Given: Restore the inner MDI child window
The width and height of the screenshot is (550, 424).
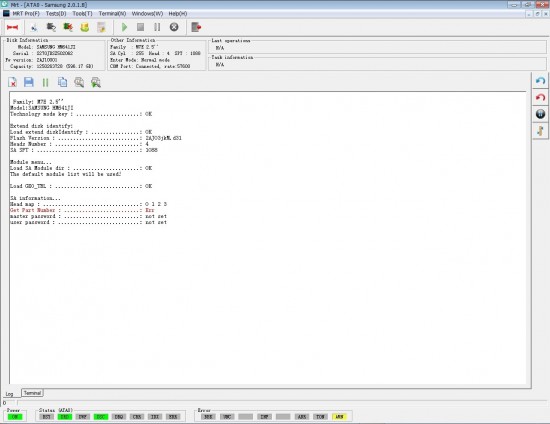Looking at the screenshot, I should (537, 14).
